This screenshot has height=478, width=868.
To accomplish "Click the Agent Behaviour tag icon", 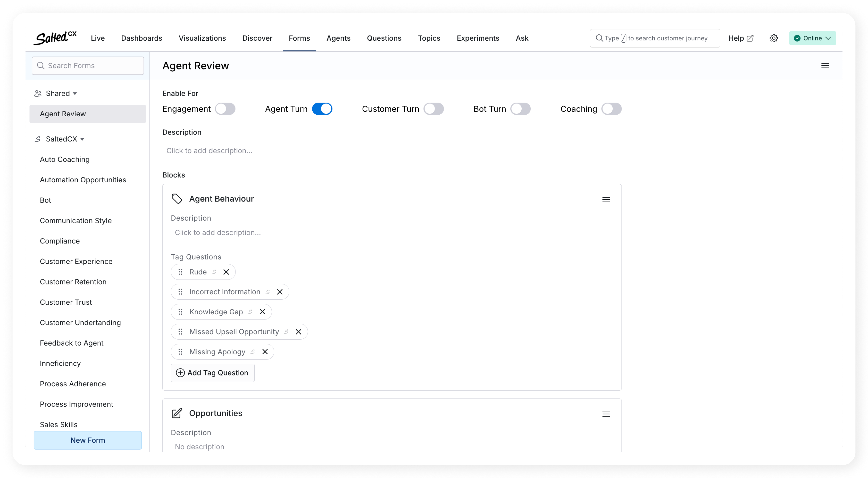I will 177,199.
